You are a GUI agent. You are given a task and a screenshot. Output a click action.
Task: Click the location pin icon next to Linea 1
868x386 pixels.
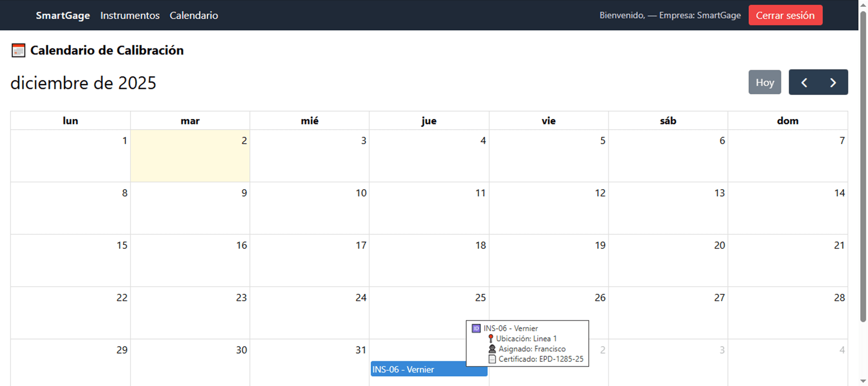(x=490, y=338)
